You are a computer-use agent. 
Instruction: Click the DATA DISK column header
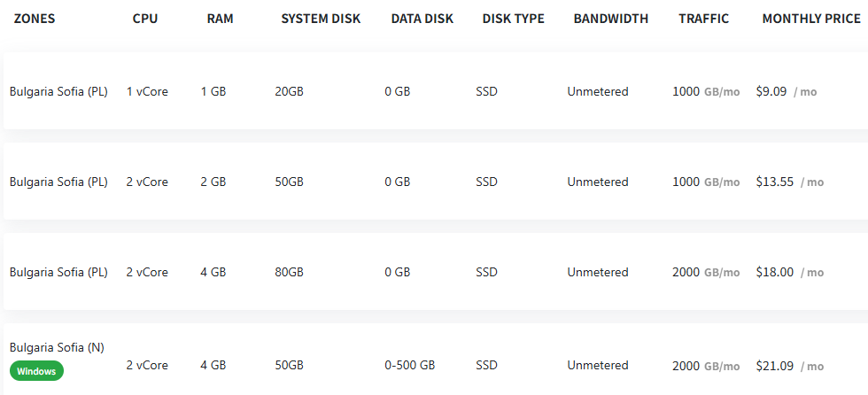tap(422, 19)
